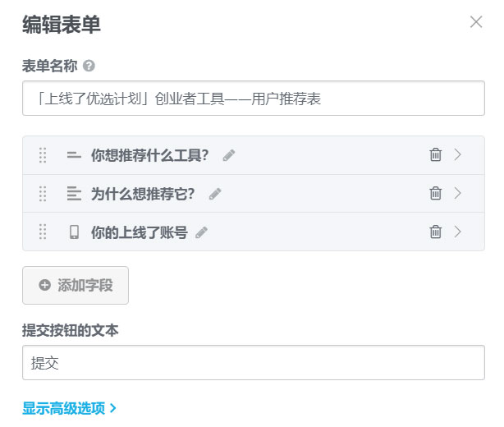The image size is (504, 427).
Task: Click the phone icon of 你的上线了账号
Action: point(74,232)
